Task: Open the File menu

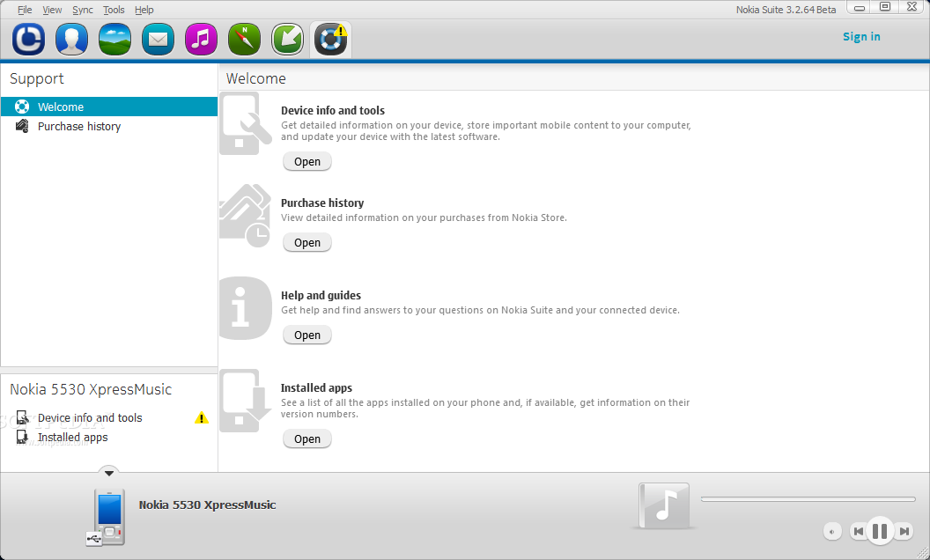Action: click(25, 10)
